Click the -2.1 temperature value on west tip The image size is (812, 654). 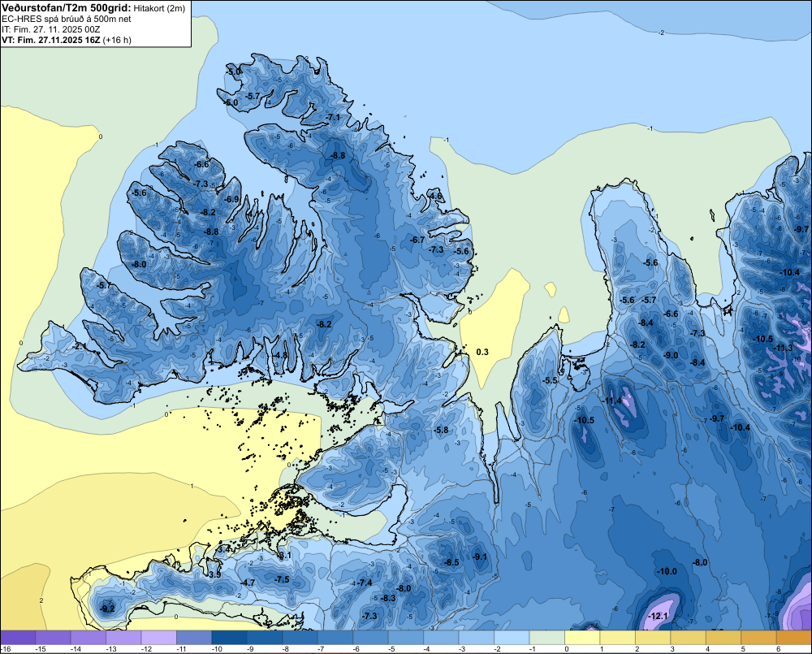(x=80, y=345)
